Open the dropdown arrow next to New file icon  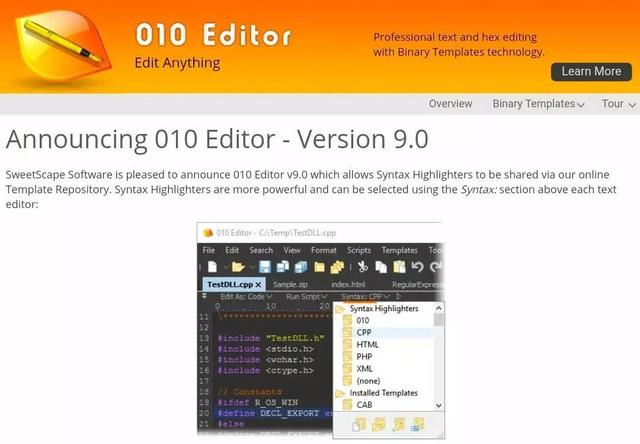click(226, 267)
